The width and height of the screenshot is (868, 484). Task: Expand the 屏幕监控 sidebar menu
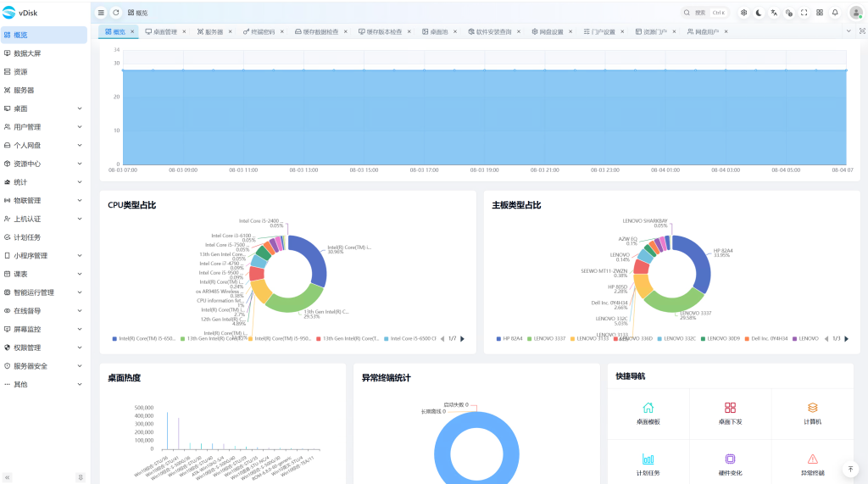pos(44,329)
